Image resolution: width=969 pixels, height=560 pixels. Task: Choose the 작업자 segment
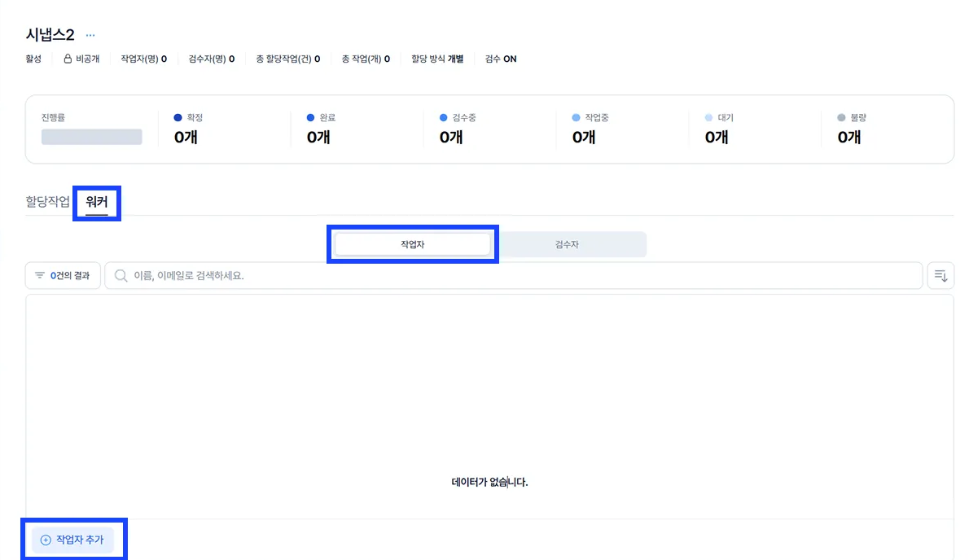point(412,244)
